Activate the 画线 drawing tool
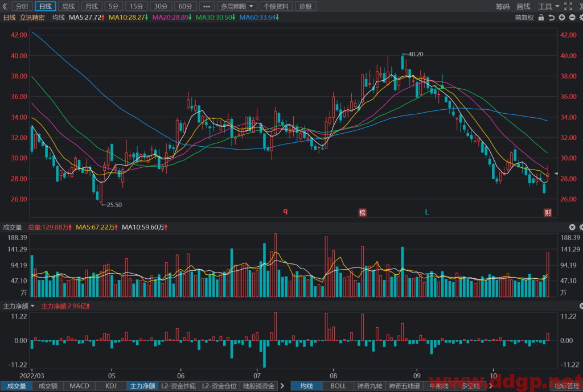 (x=523, y=6)
